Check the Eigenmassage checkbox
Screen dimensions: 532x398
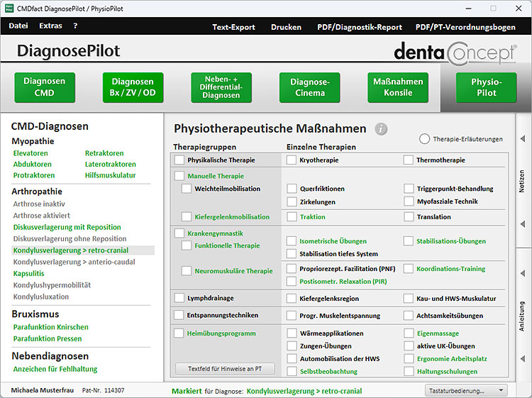pyautogui.click(x=409, y=333)
